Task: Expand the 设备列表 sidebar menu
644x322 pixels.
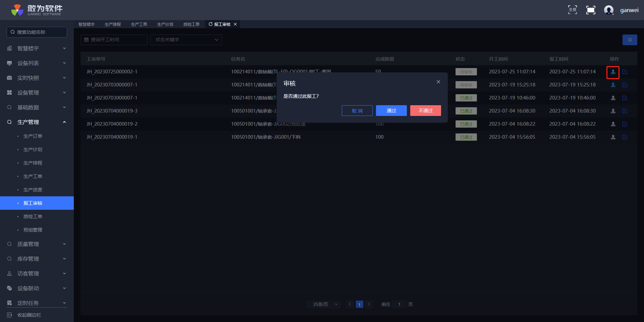Action: point(37,63)
